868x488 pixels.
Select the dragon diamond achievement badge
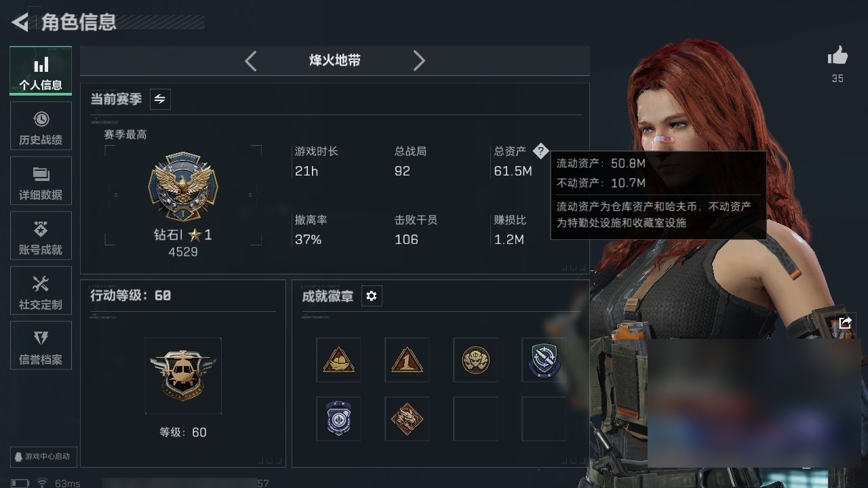[x=407, y=419]
